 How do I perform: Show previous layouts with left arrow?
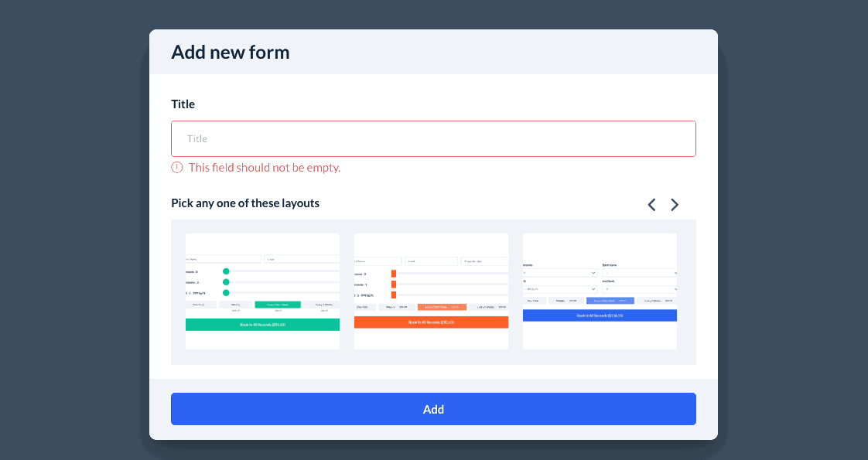pyautogui.click(x=651, y=205)
